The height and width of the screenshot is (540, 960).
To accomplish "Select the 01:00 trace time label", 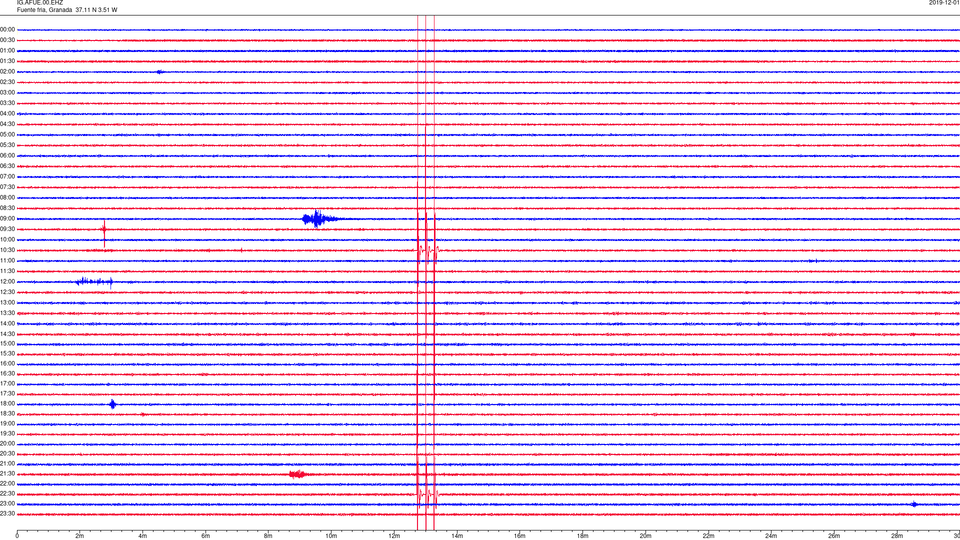I will click(8, 50).
